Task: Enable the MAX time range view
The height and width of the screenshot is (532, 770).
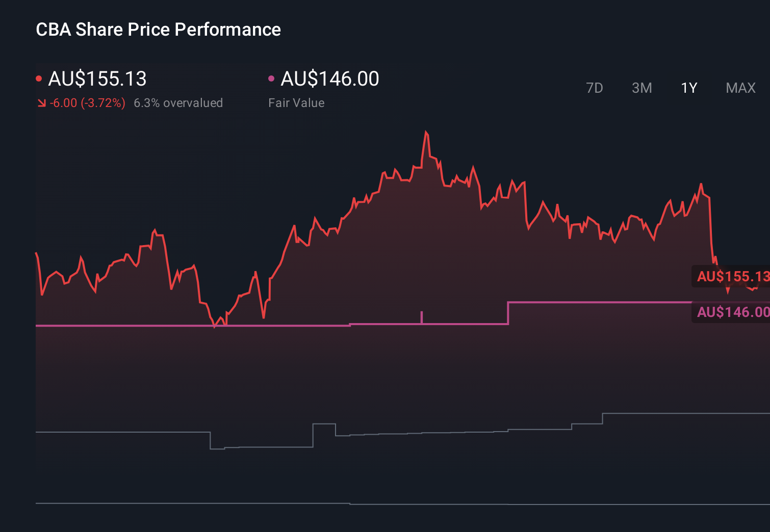Action: (x=740, y=88)
